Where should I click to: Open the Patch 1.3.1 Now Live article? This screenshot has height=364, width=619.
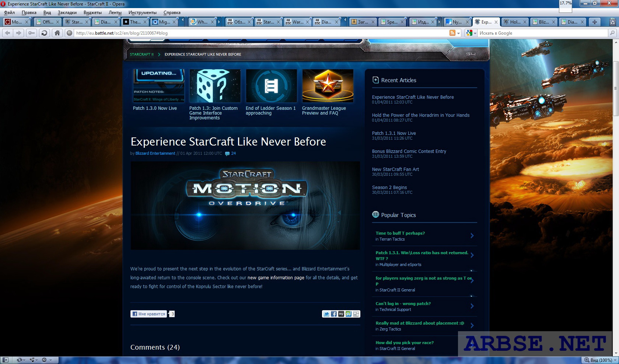click(394, 133)
